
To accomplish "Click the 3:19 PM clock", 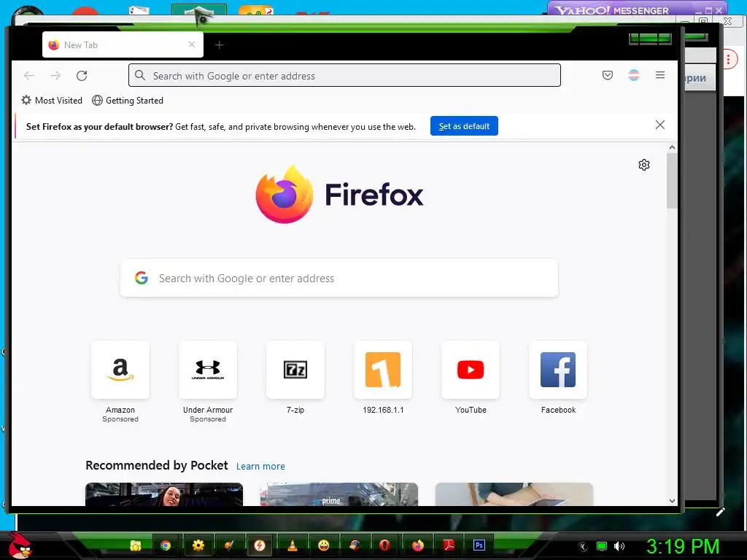I will 683,546.
